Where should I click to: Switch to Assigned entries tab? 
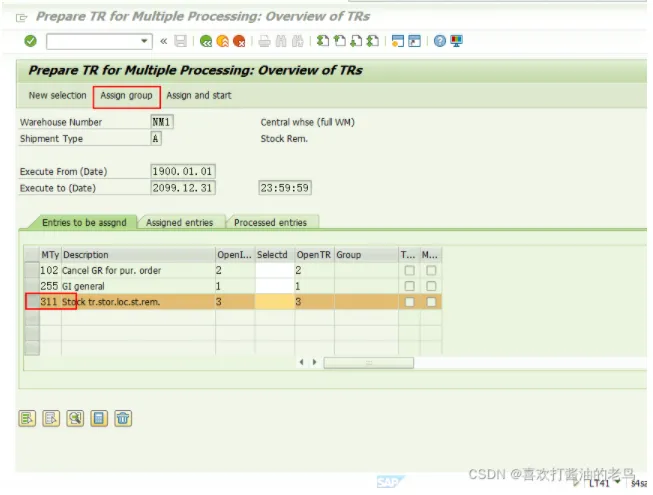(179, 223)
